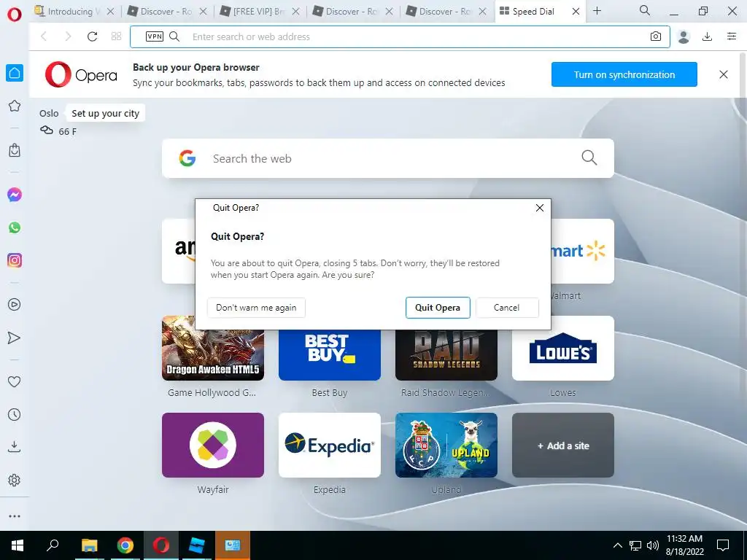747x560 pixels.
Task: Click the Reload page button
Action: [x=92, y=36]
